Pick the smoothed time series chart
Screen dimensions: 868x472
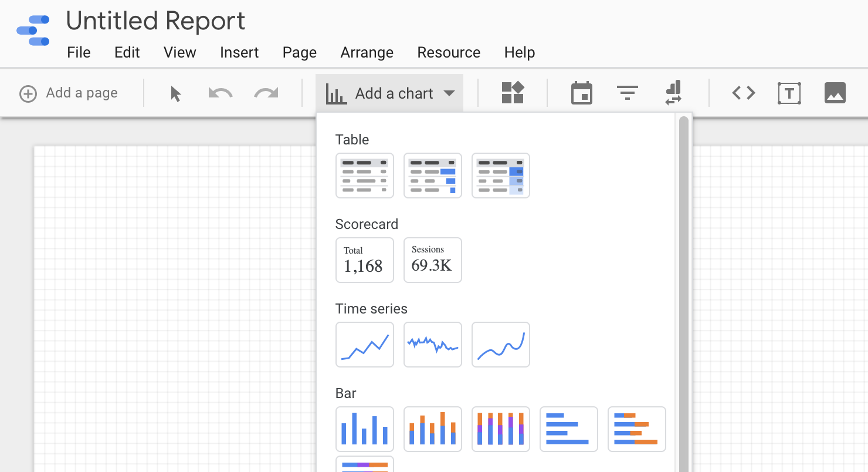tap(501, 345)
